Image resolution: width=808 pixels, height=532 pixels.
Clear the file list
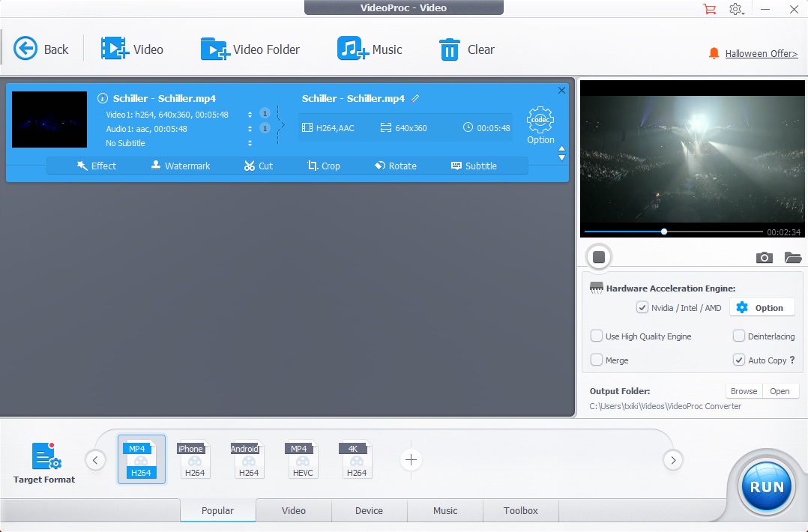(x=466, y=49)
